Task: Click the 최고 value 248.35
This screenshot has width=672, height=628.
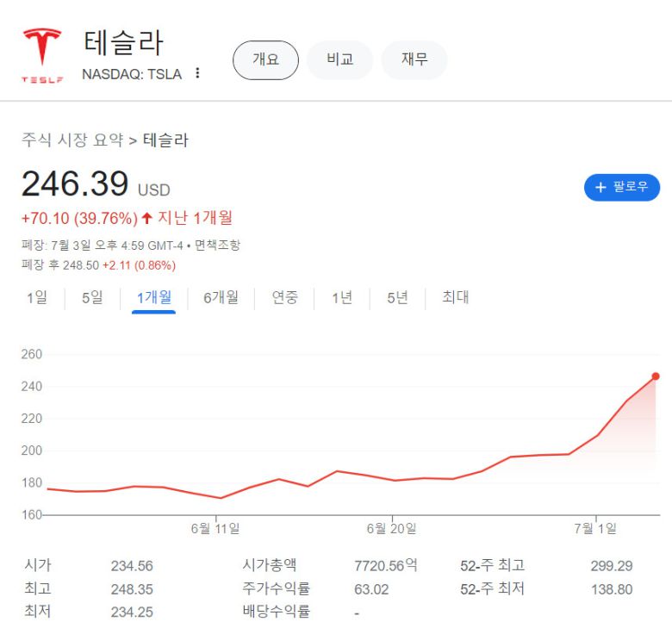Action: [132, 589]
